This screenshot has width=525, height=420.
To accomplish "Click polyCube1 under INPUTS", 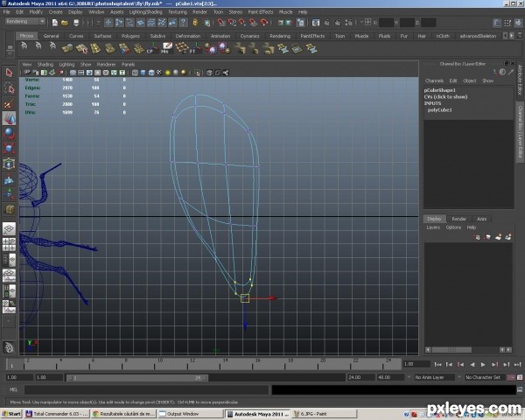I will click(439, 110).
